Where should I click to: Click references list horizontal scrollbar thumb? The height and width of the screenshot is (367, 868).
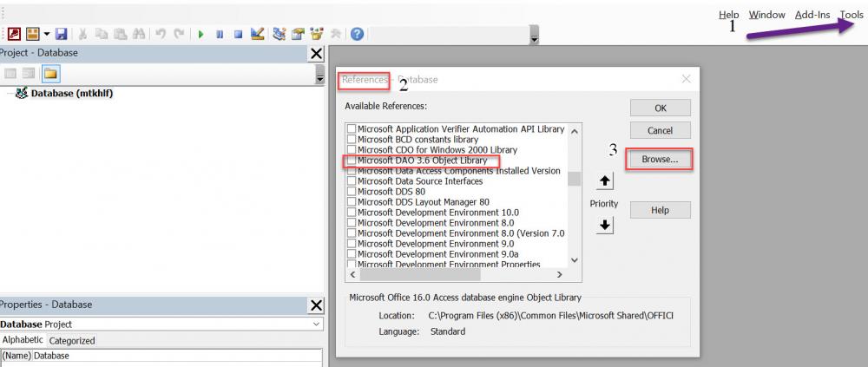420,274
